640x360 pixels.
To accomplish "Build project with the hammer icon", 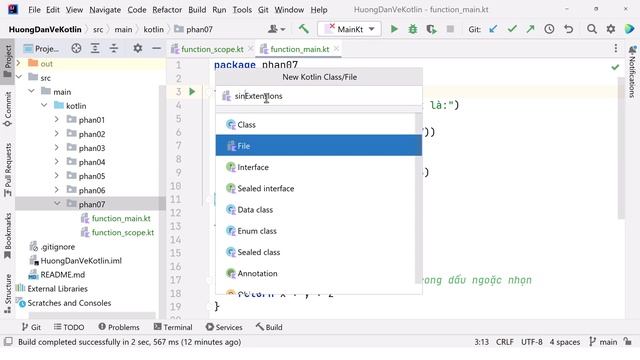I will tap(303, 29).
